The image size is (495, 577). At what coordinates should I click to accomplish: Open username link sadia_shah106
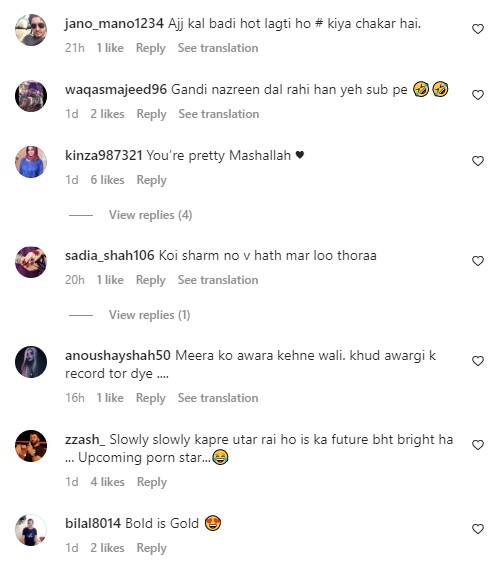[110, 255]
